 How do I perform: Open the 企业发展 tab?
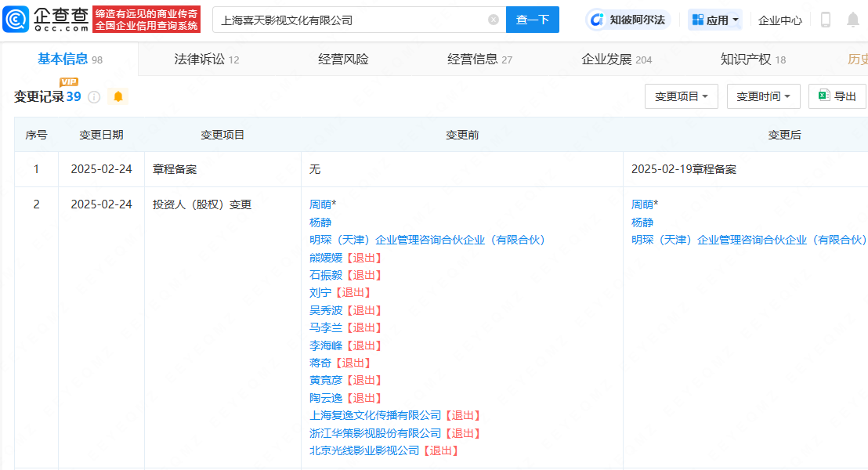click(x=616, y=60)
